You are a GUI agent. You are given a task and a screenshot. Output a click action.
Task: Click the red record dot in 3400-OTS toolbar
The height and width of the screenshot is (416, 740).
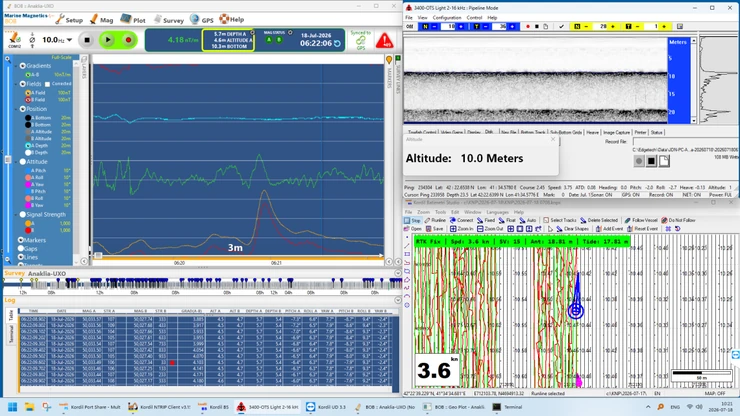[x=528, y=26]
